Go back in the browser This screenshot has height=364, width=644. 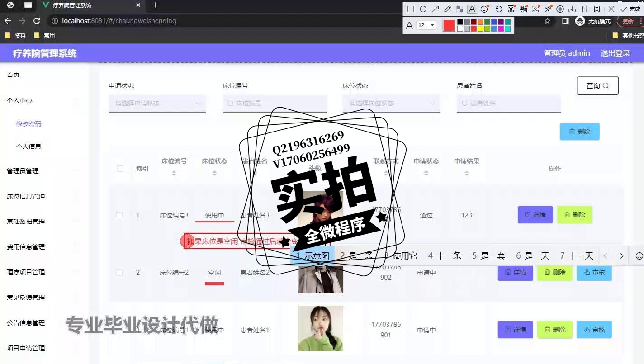pos(8,21)
